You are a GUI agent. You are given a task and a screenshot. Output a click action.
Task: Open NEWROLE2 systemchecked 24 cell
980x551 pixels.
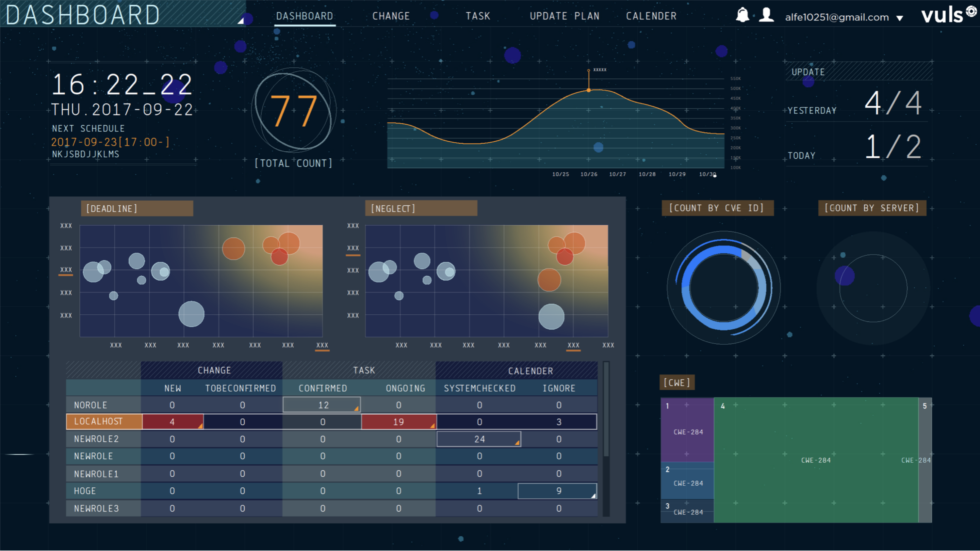coord(479,439)
